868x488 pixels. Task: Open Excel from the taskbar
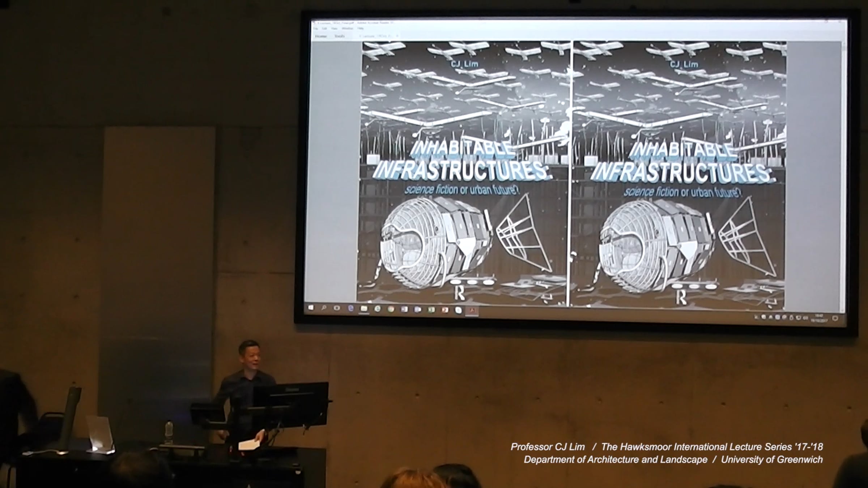click(x=431, y=310)
